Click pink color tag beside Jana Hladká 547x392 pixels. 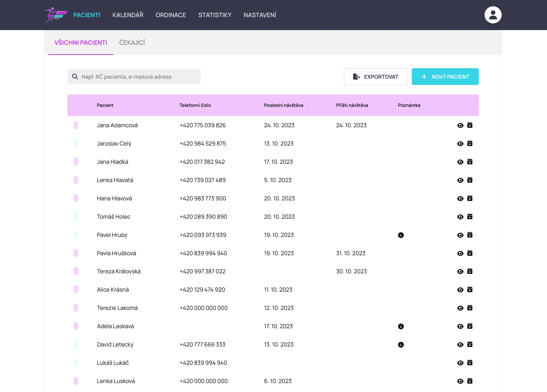point(76,162)
